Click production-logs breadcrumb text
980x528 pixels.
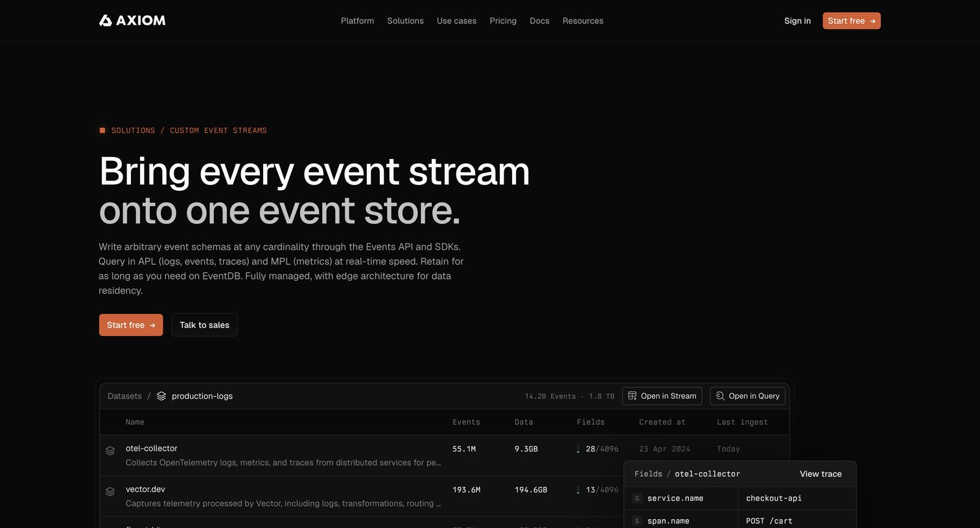202,396
